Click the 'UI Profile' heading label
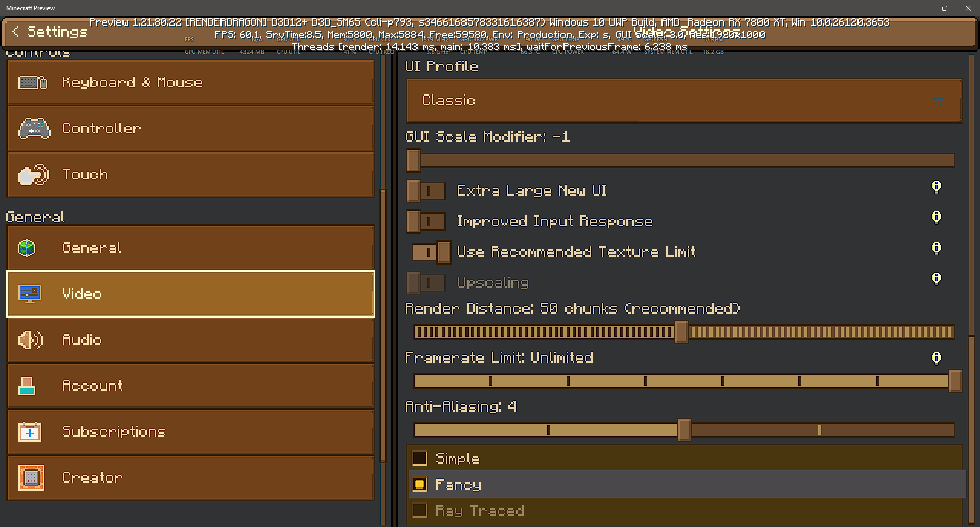 click(x=442, y=66)
